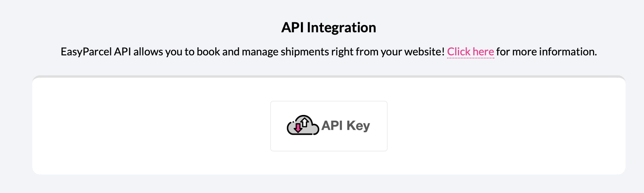Click the gray top border of the white panel

[x=329, y=77]
